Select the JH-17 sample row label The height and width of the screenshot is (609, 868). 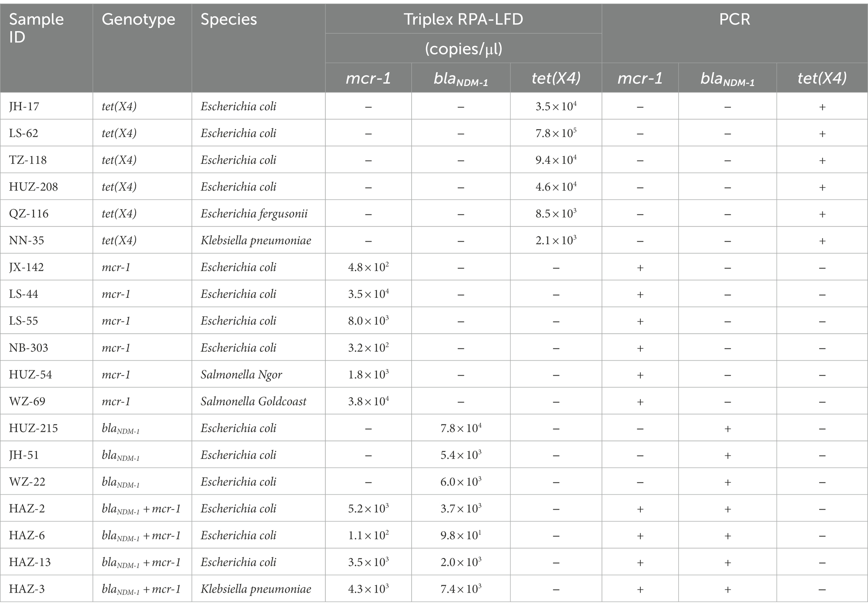[x=24, y=106]
